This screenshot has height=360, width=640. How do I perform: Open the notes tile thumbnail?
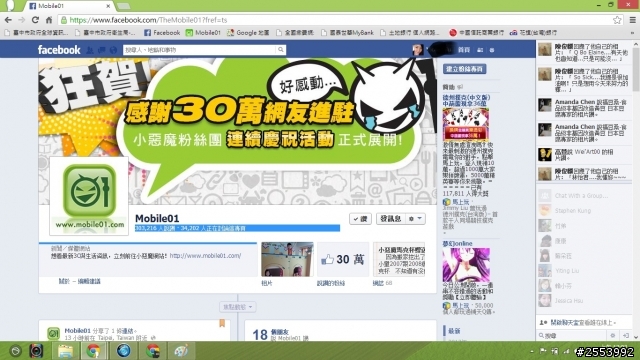[399, 260]
